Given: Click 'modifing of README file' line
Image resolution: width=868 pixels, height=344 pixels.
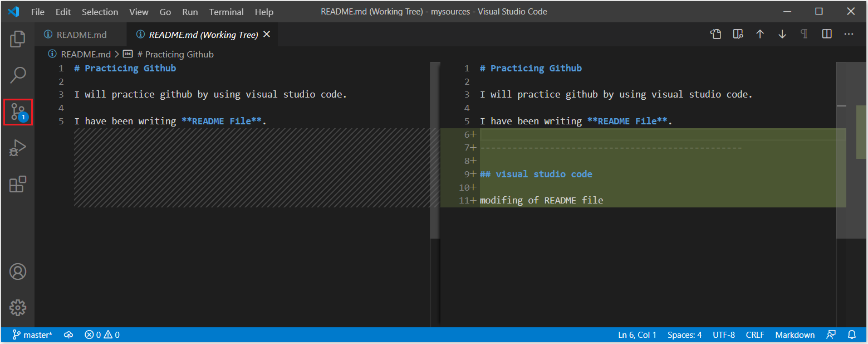Looking at the screenshot, I should point(541,200).
